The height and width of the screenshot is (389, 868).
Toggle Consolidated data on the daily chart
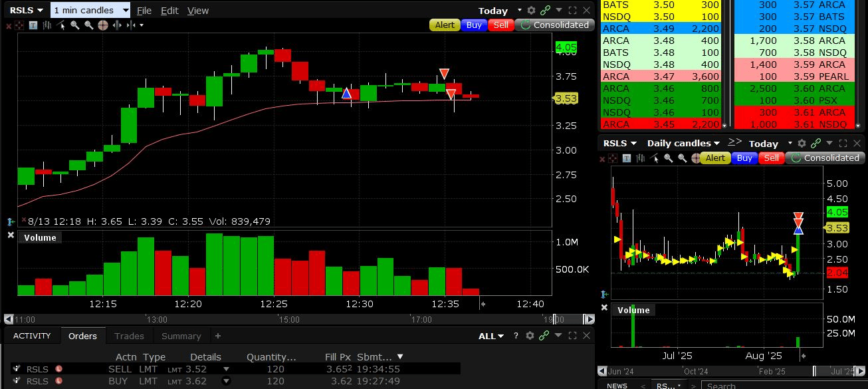[825, 158]
